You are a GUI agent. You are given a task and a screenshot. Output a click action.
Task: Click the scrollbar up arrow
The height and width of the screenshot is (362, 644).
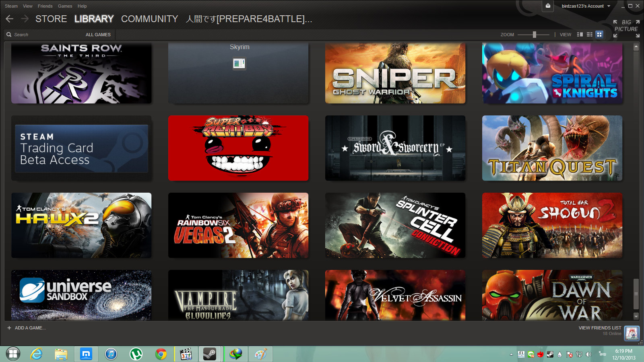(636, 47)
